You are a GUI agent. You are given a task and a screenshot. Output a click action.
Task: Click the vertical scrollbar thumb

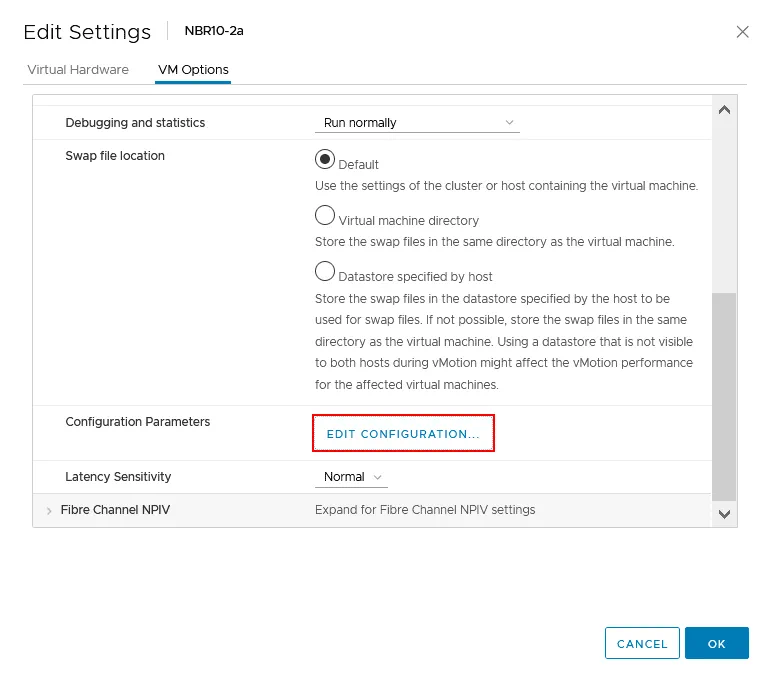(724, 395)
